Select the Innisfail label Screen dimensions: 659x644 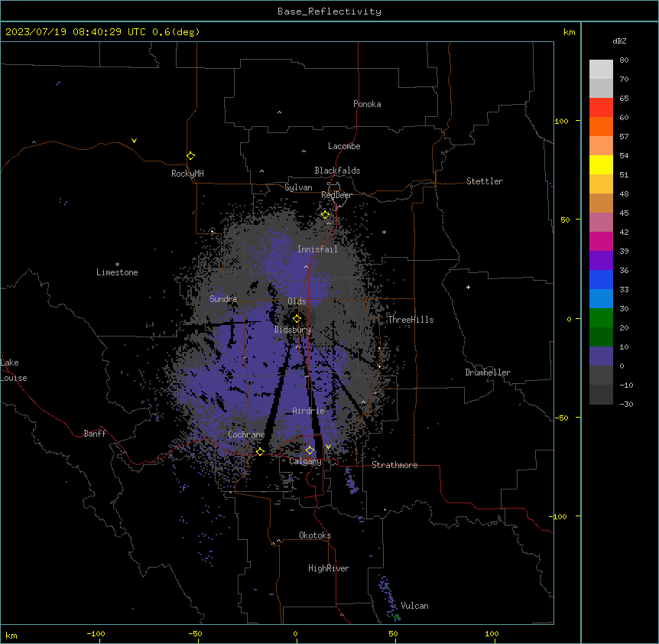317,249
